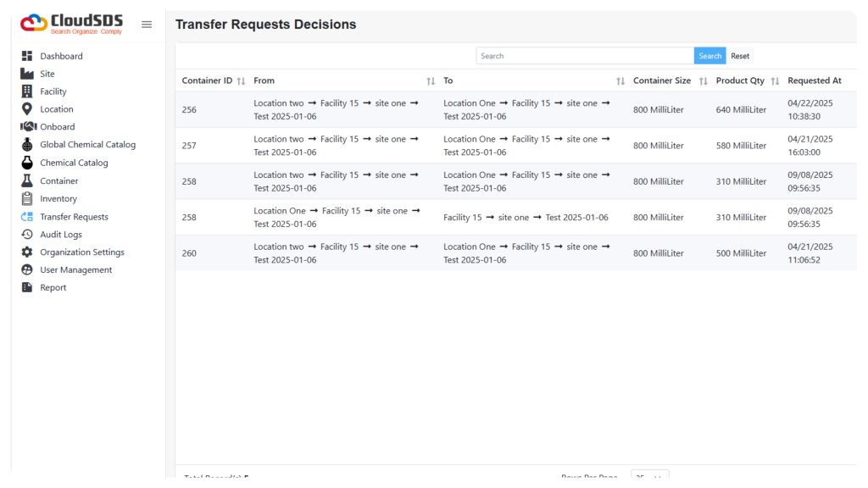Viewport: 868px width, 488px height.
Task: Click the Dashboard grid icon in sidebar
Action: [26, 56]
